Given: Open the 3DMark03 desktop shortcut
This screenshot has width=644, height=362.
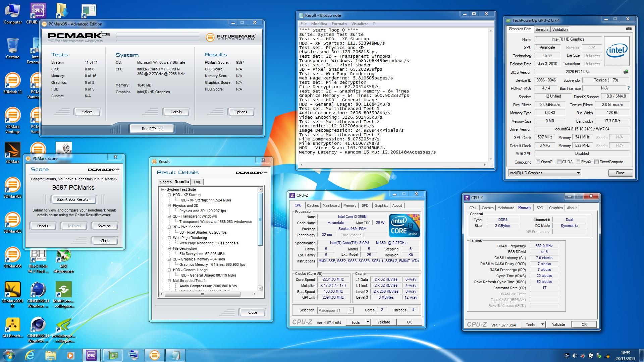Looking at the screenshot, I should click(x=12, y=188).
